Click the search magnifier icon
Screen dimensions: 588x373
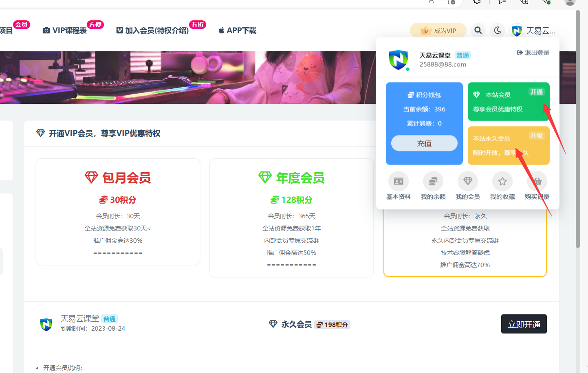pyautogui.click(x=478, y=31)
